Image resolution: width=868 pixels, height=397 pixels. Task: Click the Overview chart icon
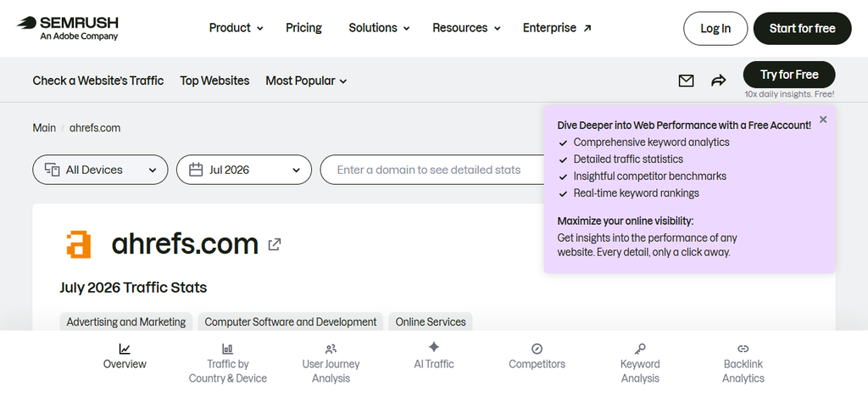125,349
